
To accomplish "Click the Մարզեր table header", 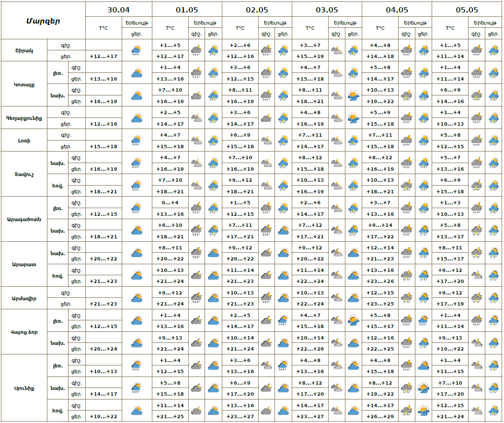I will [x=43, y=21].
